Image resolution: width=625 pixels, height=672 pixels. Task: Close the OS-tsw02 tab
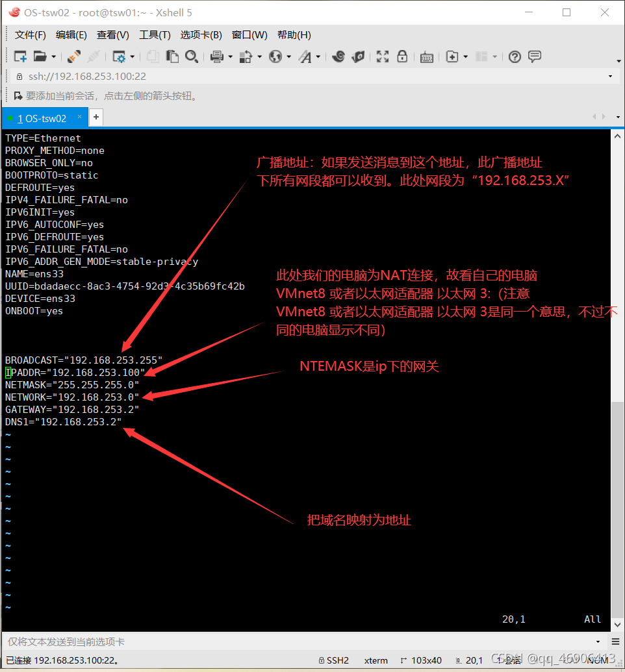point(79,117)
